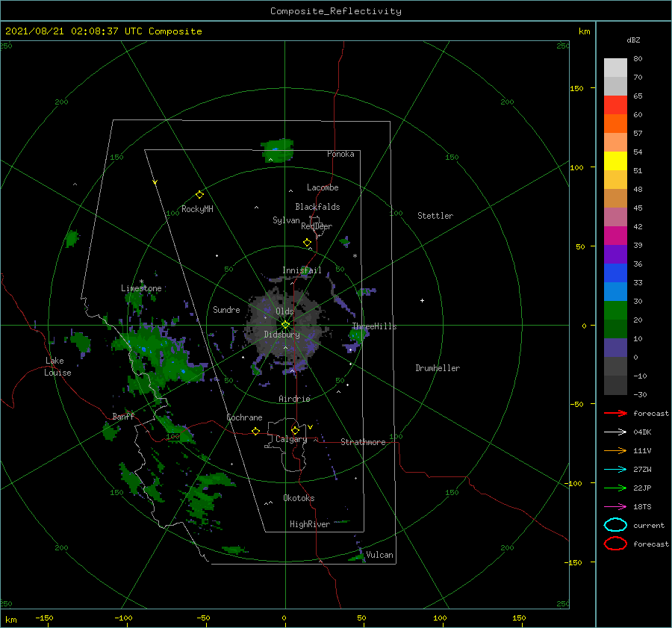Click the dBZ legend heading
Viewport: 672px width, 628px height.
(x=633, y=40)
